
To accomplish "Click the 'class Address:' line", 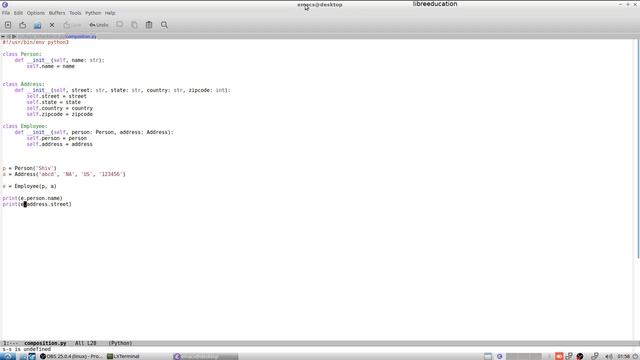I will 24,84.
